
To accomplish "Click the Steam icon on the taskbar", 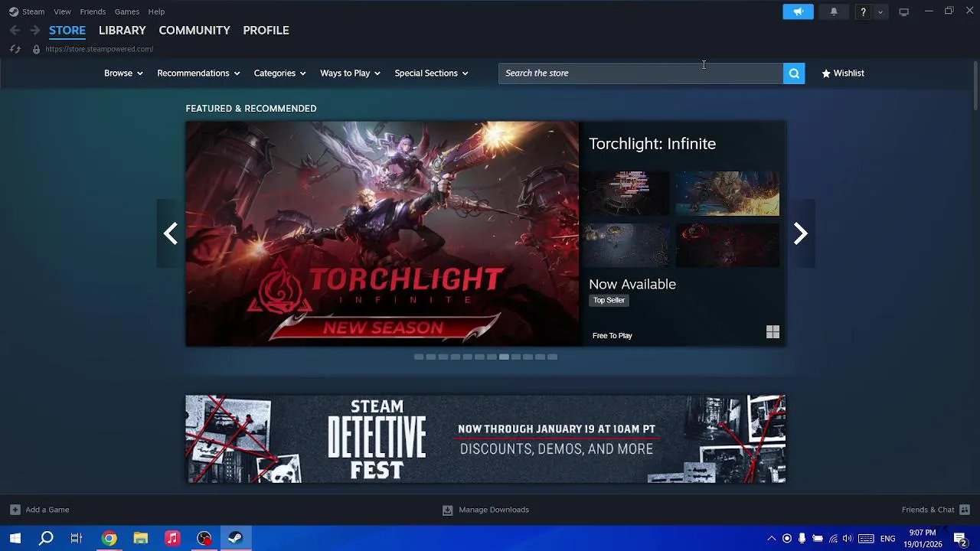I will point(235,539).
